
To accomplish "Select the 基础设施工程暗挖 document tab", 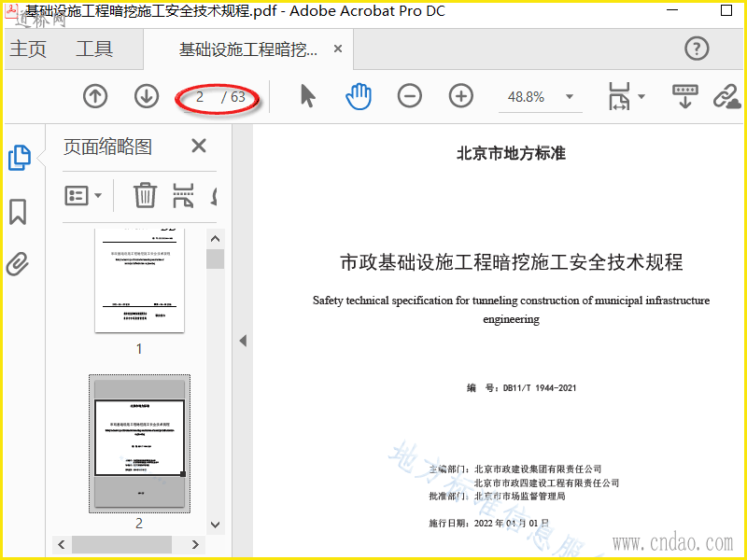I will pyautogui.click(x=247, y=49).
